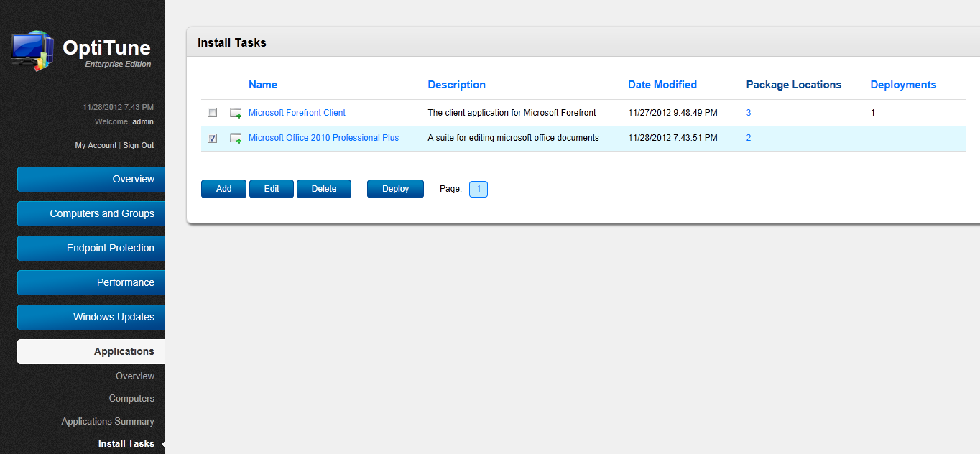Viewport: 980px width, 454px height.
Task: Open Microsoft Forefront Client task details
Action: (297, 113)
